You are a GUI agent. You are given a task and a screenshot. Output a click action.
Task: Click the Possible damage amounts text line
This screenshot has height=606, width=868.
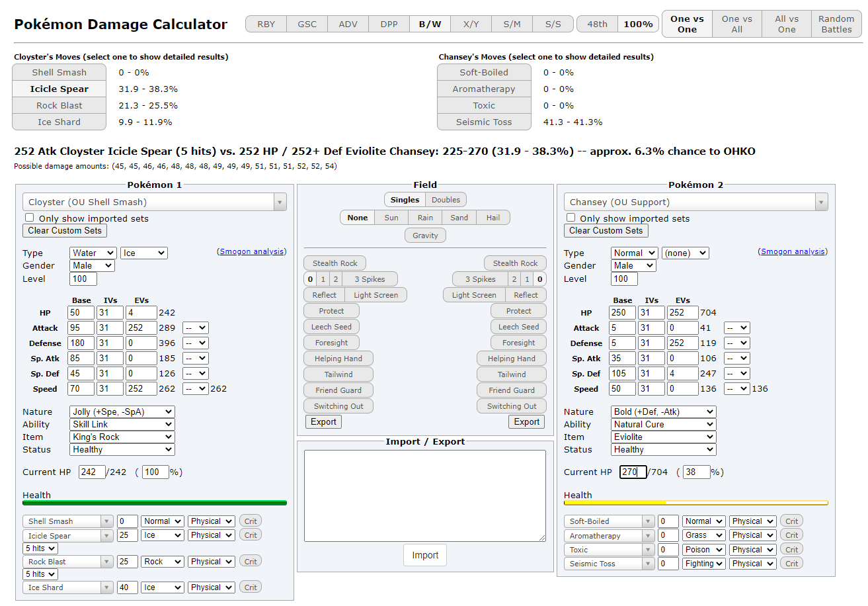[x=175, y=166]
